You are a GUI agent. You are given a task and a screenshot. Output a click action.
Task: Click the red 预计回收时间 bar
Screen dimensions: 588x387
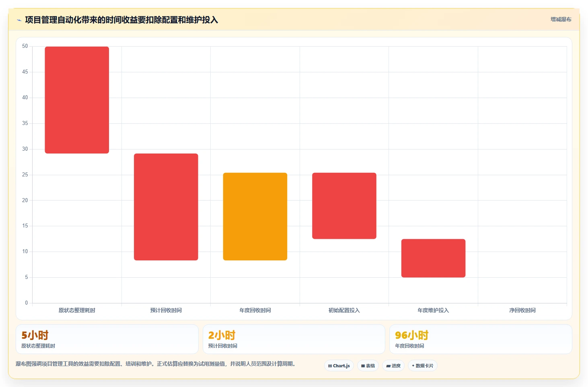[x=166, y=207]
